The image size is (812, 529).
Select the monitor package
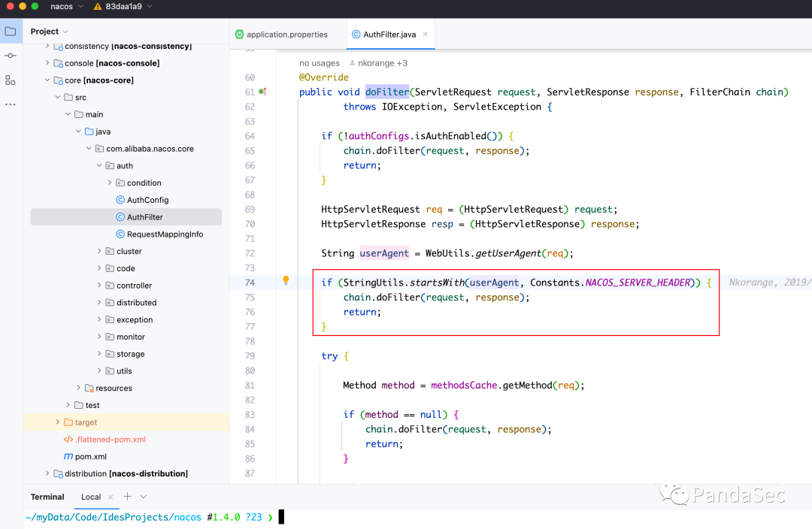[x=131, y=337]
